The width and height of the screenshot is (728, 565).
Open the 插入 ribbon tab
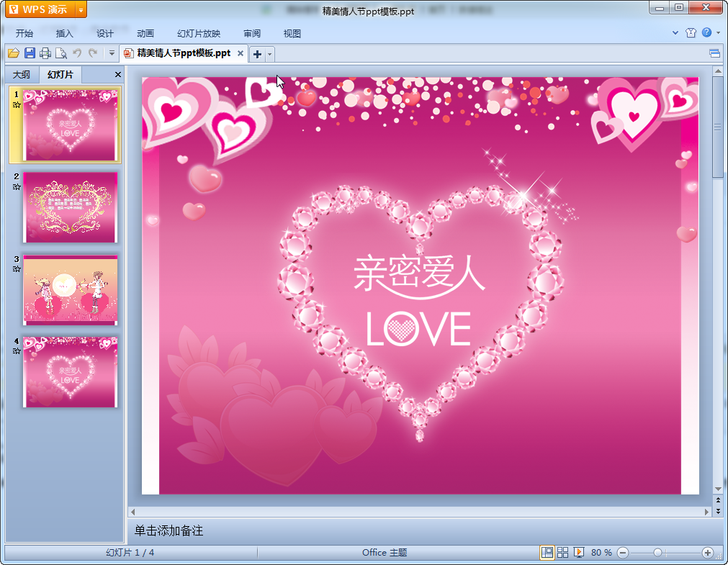pyautogui.click(x=65, y=33)
